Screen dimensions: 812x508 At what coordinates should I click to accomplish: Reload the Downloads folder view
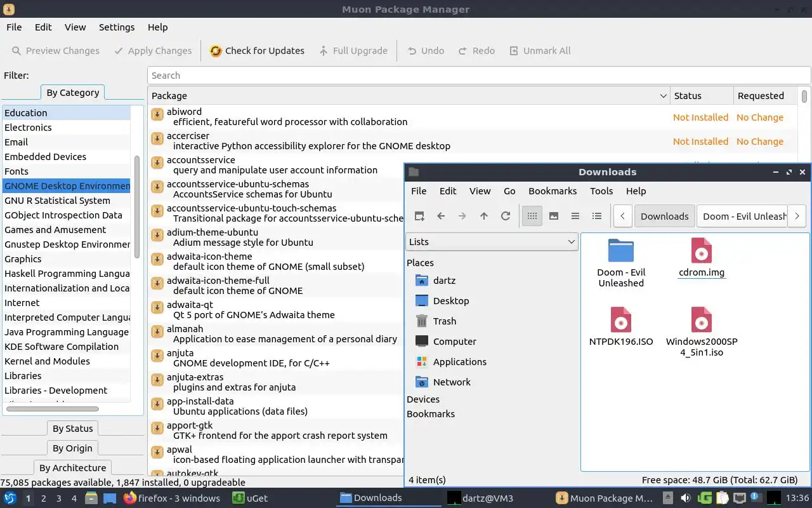[x=506, y=216]
